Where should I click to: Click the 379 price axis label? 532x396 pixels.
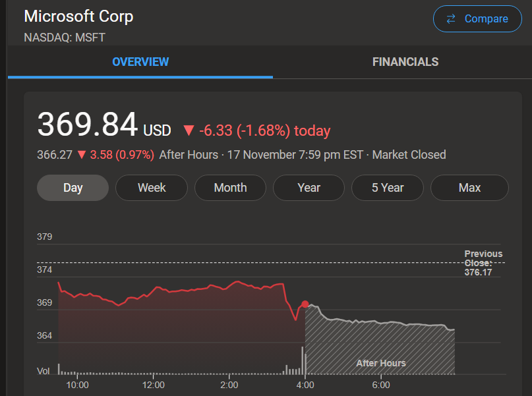click(x=44, y=237)
